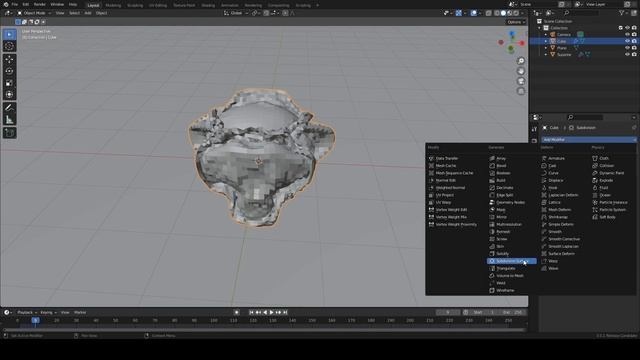Screen dimensions: 640x360
Task: Select the Transform tool
Action: 9,95
